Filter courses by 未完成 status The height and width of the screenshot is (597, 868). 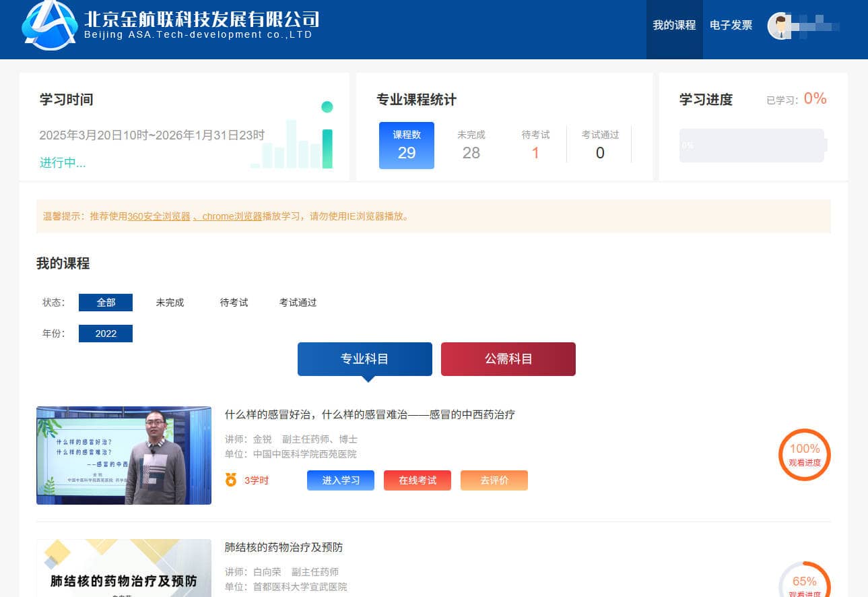170,303
